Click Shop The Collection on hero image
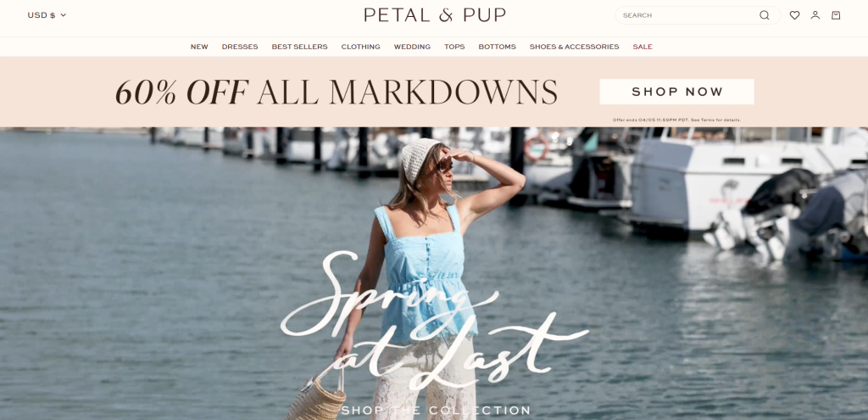The height and width of the screenshot is (420, 868). tap(436, 411)
